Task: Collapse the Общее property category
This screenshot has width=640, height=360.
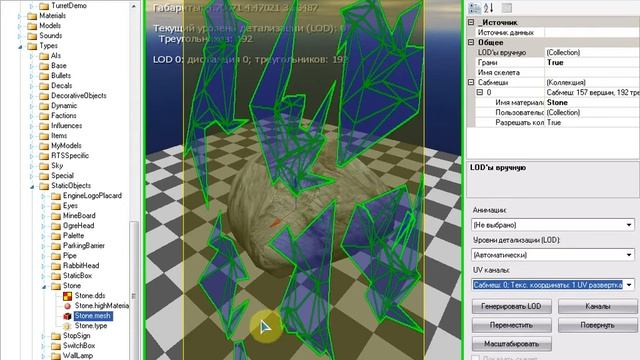Action: click(x=471, y=42)
